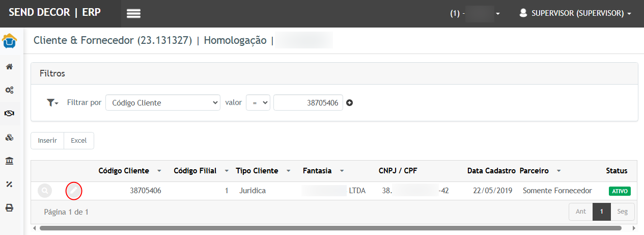Click the filter value input field
Viewport: 644px width, 235px height.
pyautogui.click(x=308, y=103)
